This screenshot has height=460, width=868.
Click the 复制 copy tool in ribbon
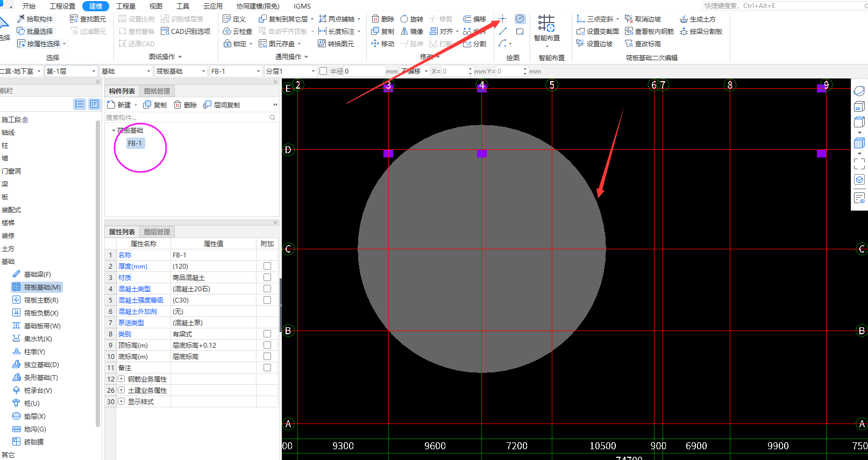coord(383,31)
